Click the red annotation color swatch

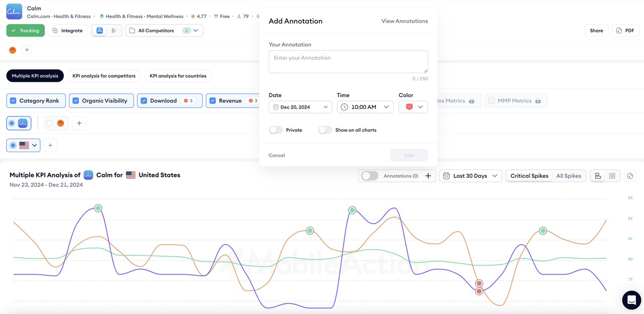(x=409, y=107)
